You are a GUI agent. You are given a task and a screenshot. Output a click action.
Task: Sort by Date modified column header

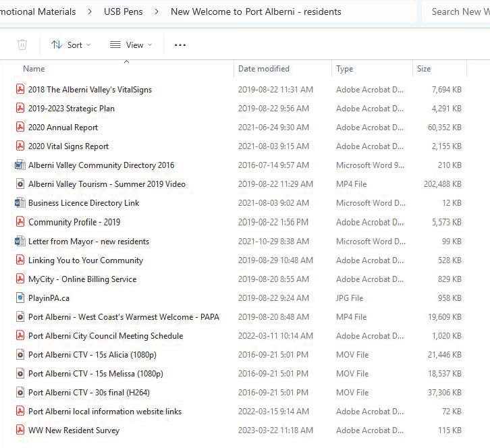click(264, 69)
